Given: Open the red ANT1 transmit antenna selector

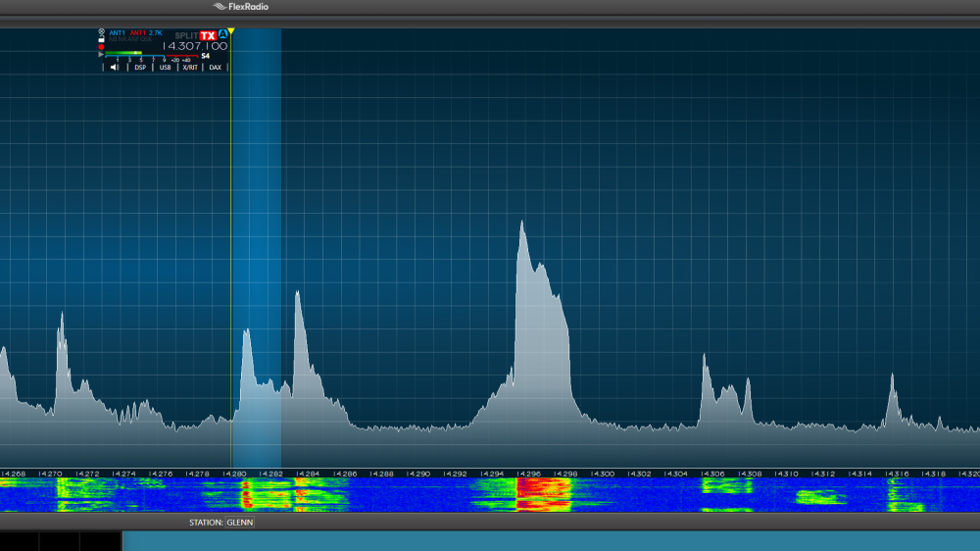Looking at the screenshot, I should (x=137, y=33).
